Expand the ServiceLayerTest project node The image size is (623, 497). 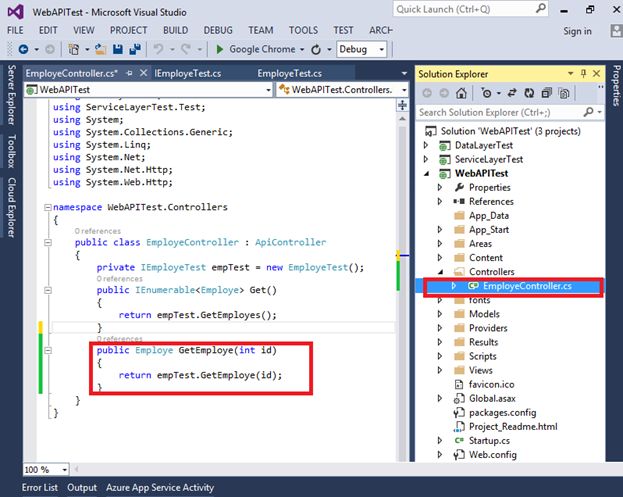coord(426,159)
